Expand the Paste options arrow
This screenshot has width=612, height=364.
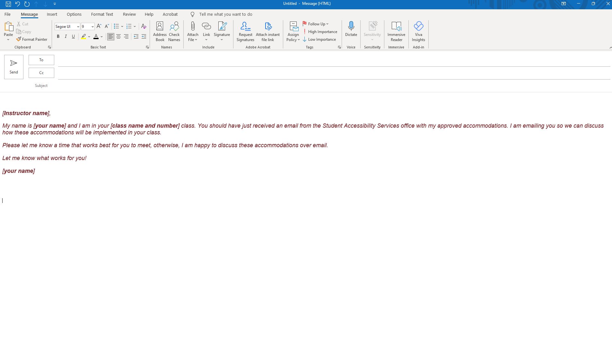tap(8, 40)
